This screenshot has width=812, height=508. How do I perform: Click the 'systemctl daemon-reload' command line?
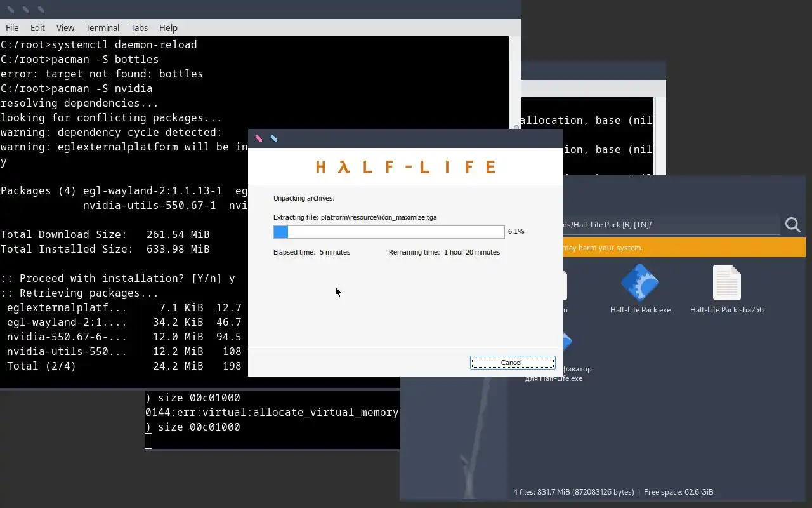[99, 44]
